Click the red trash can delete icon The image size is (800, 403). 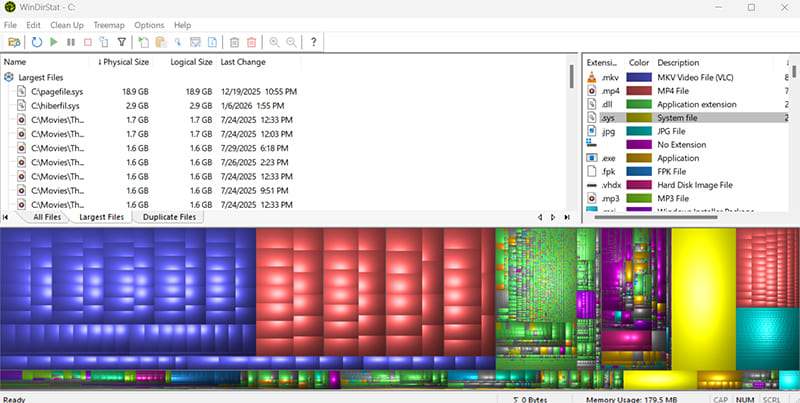tap(252, 42)
